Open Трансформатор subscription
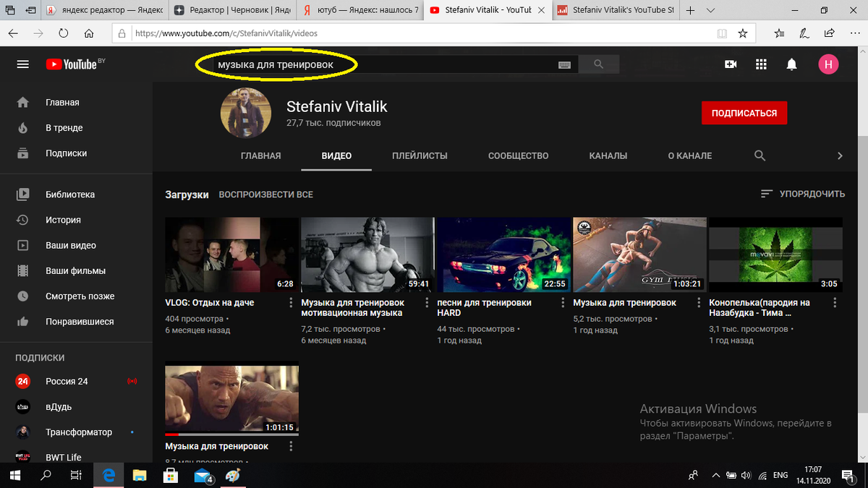 coord(76,432)
